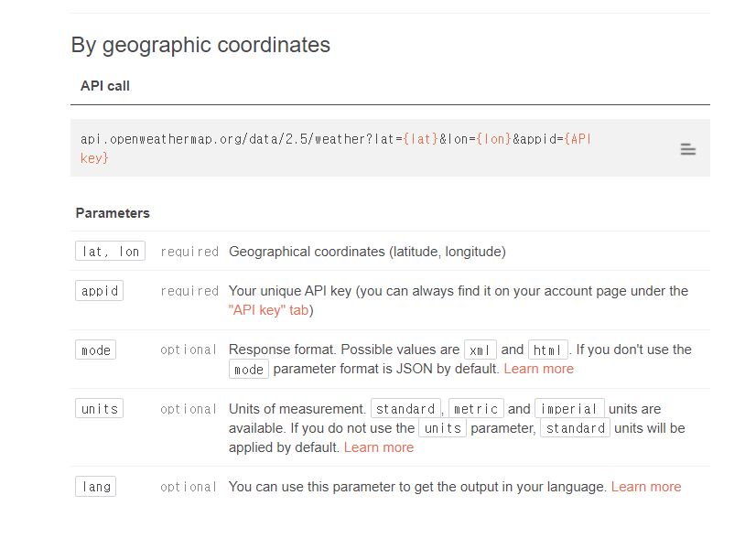Click the metric units code tag
Screen dimensions: 756x538
tap(476, 409)
